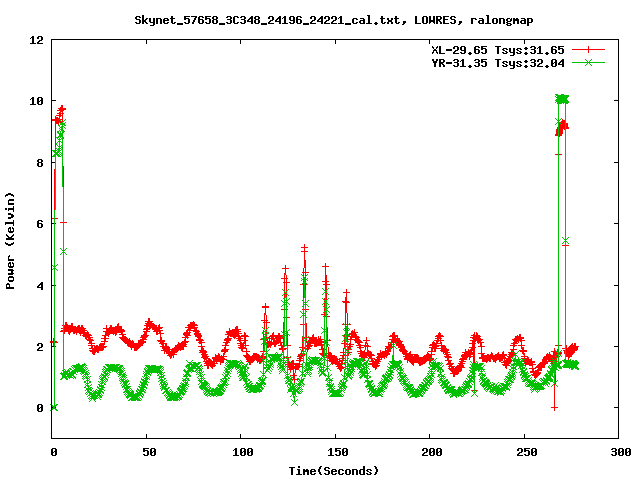Click the tallest red spike peak near 133 seconds

[x=304, y=248]
